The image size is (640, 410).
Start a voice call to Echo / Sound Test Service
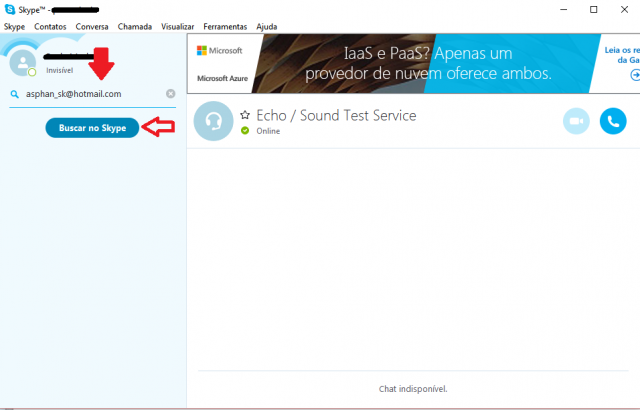(x=613, y=121)
